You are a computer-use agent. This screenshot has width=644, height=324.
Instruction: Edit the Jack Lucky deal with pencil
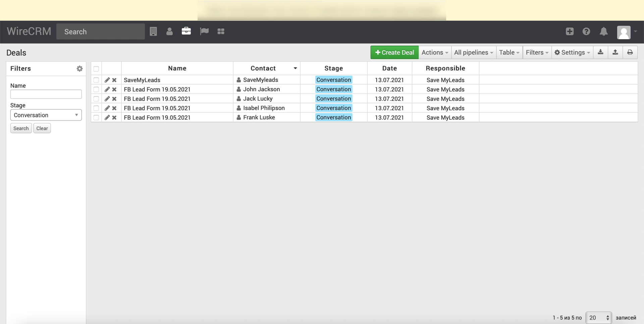point(107,99)
